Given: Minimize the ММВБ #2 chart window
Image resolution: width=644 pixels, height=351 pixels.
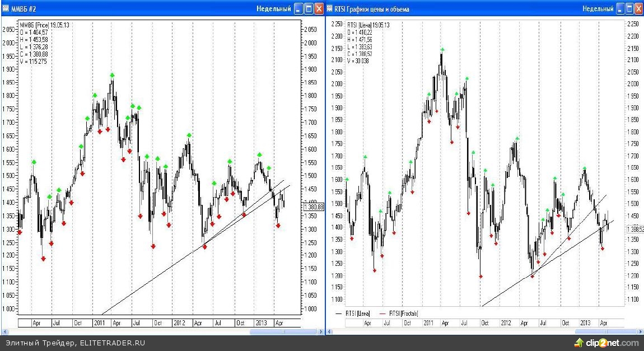Looking at the screenshot, I should [x=298, y=8].
